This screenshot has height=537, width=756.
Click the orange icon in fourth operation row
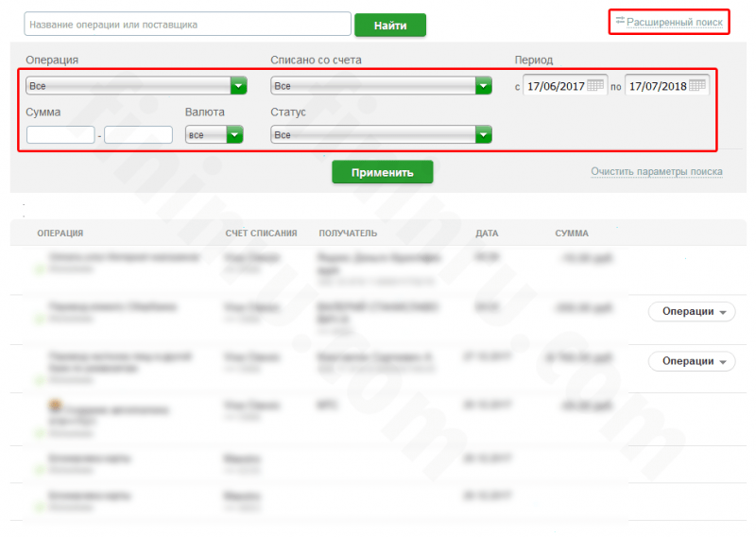click(x=56, y=405)
